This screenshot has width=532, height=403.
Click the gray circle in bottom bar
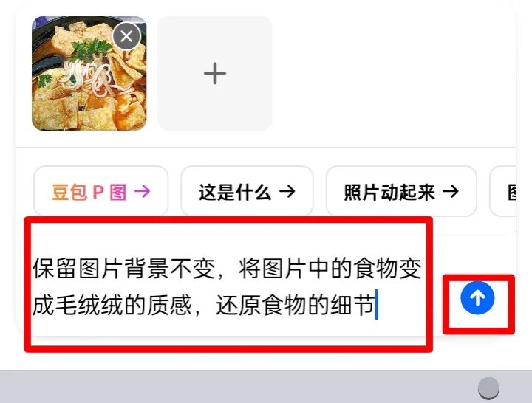click(488, 387)
